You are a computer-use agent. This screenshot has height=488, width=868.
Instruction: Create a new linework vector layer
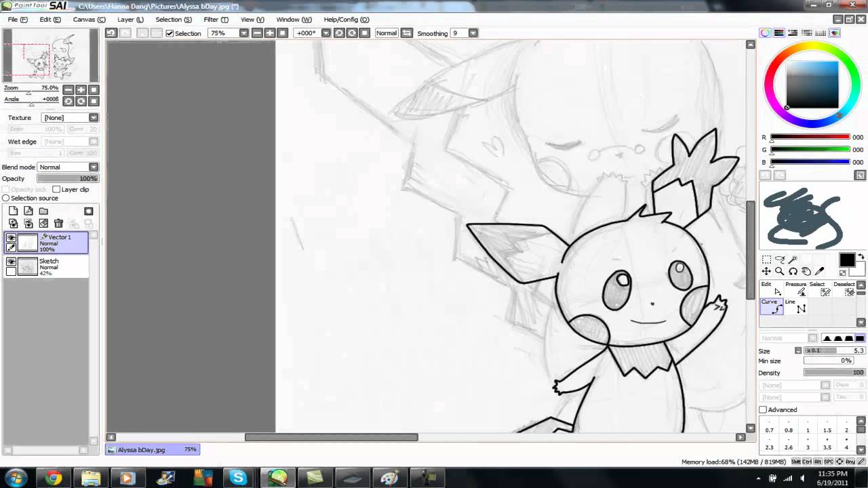point(28,211)
